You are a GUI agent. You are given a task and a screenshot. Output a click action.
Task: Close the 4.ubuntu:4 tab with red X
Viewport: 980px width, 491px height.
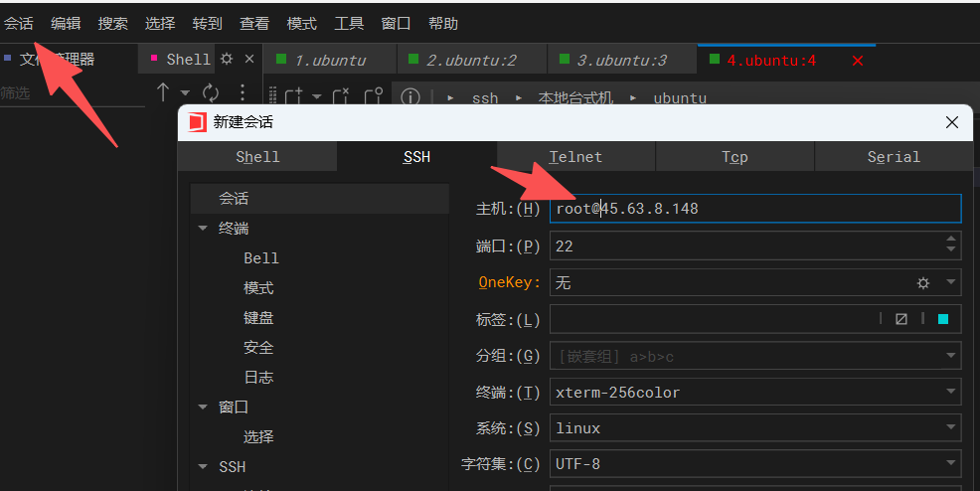[x=858, y=61]
